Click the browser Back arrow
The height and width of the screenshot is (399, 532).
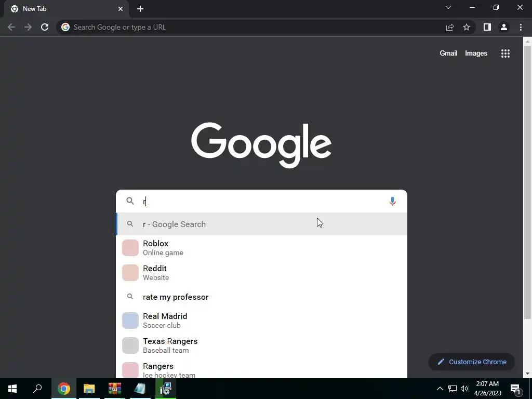coord(11,27)
